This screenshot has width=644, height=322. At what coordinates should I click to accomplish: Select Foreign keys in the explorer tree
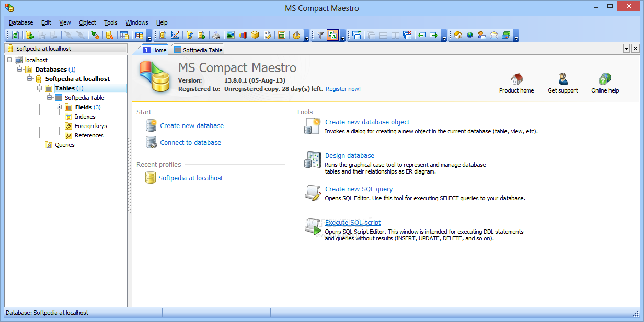tap(90, 126)
